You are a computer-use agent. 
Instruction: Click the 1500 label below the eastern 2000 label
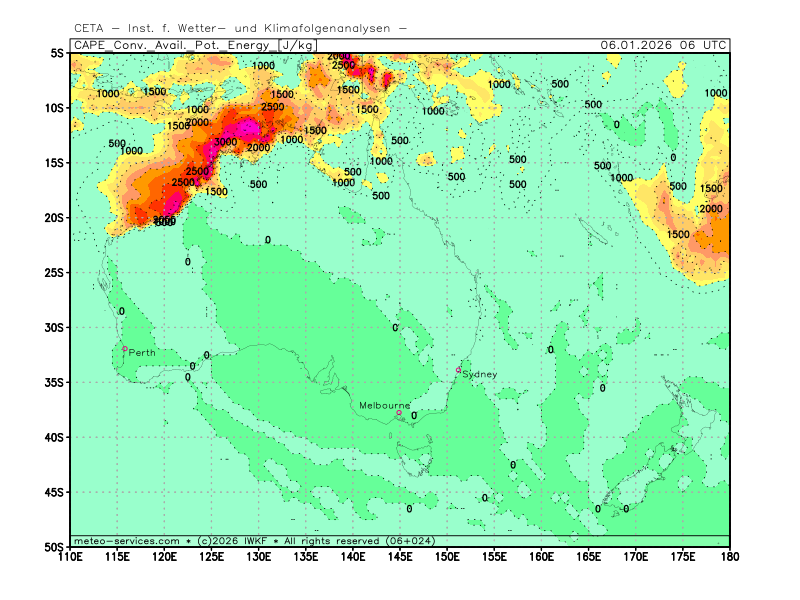[x=678, y=234]
